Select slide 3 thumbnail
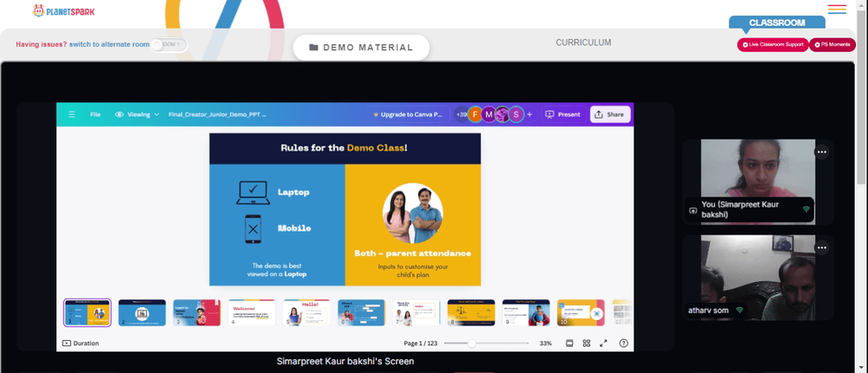Viewport: 868px width, 373px height. pyautogui.click(x=197, y=312)
